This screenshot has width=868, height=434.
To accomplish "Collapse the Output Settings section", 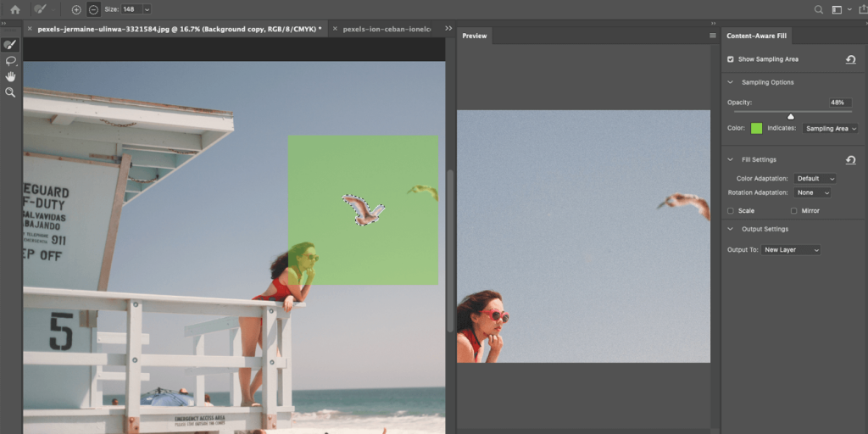I will pyautogui.click(x=731, y=229).
